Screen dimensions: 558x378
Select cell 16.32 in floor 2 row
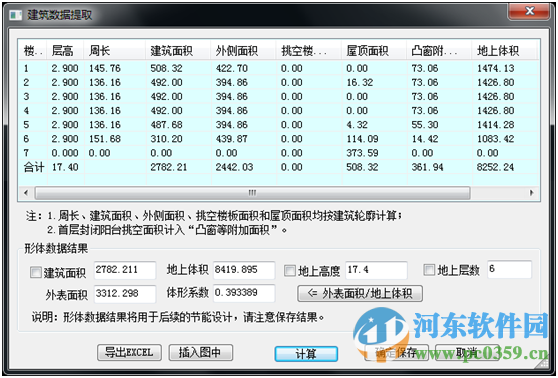360,82
